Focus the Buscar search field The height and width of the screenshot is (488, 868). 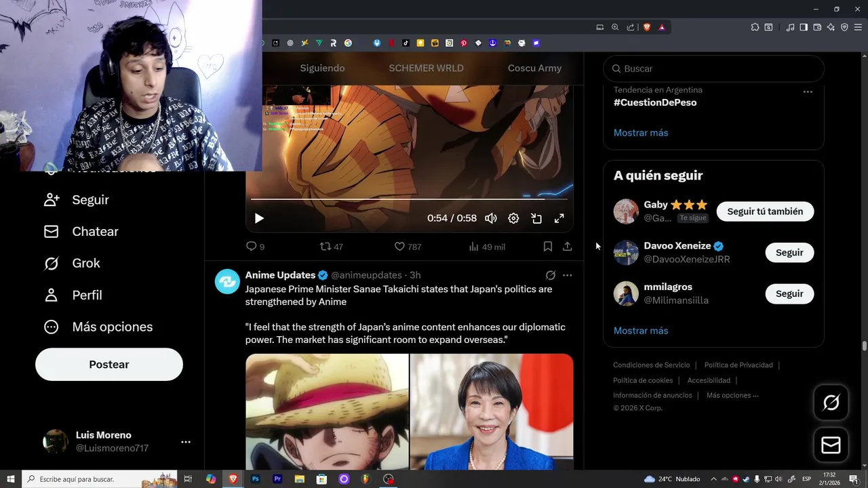pos(713,68)
